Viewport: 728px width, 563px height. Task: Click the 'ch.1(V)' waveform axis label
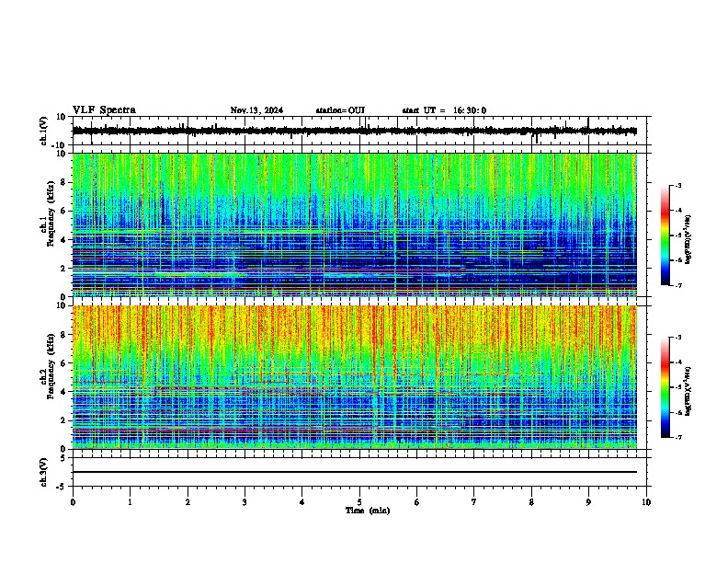click(44, 131)
